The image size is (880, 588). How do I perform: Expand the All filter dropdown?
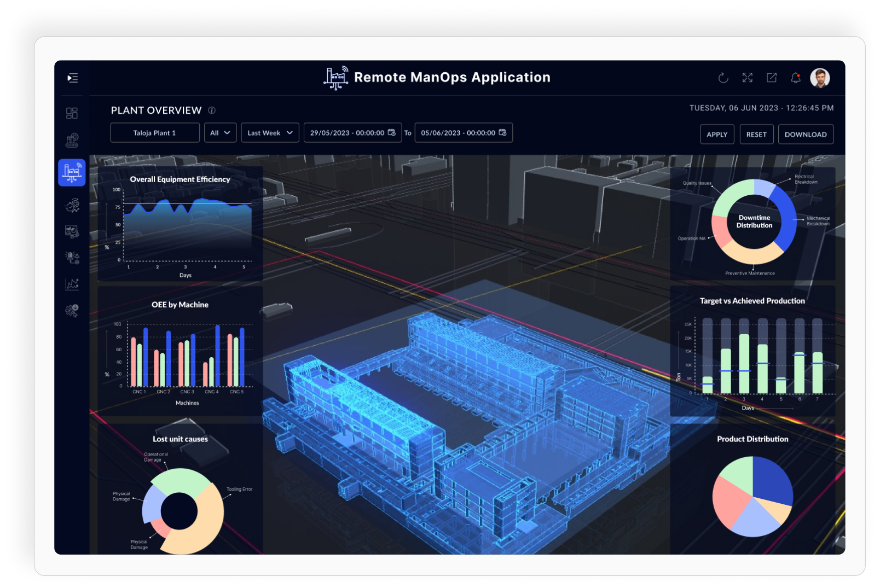coord(220,133)
